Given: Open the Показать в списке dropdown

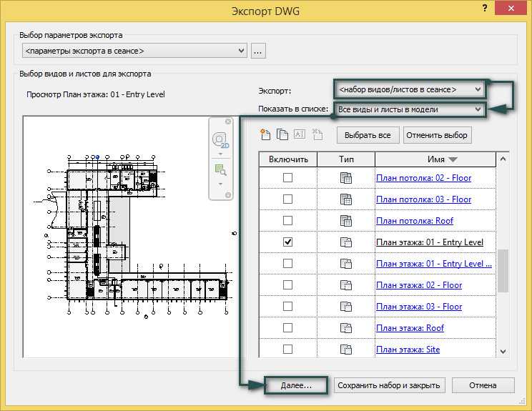Looking at the screenshot, I should 410,109.
